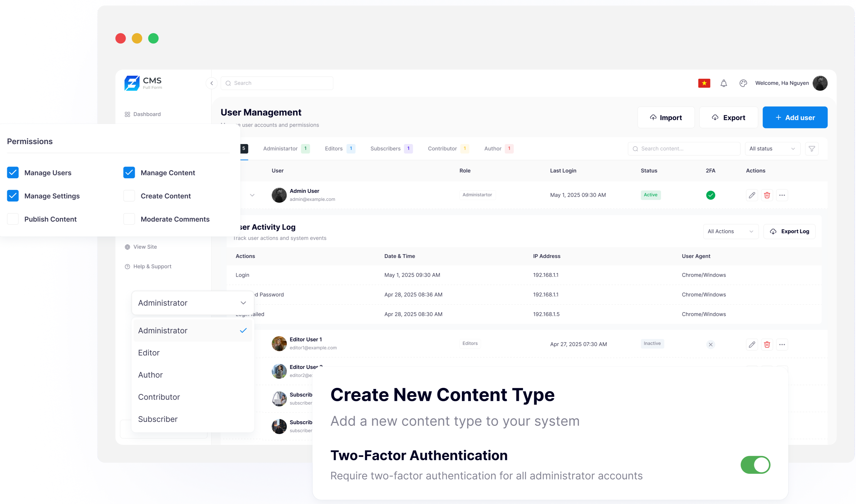Open notifications bell icon

tap(724, 83)
